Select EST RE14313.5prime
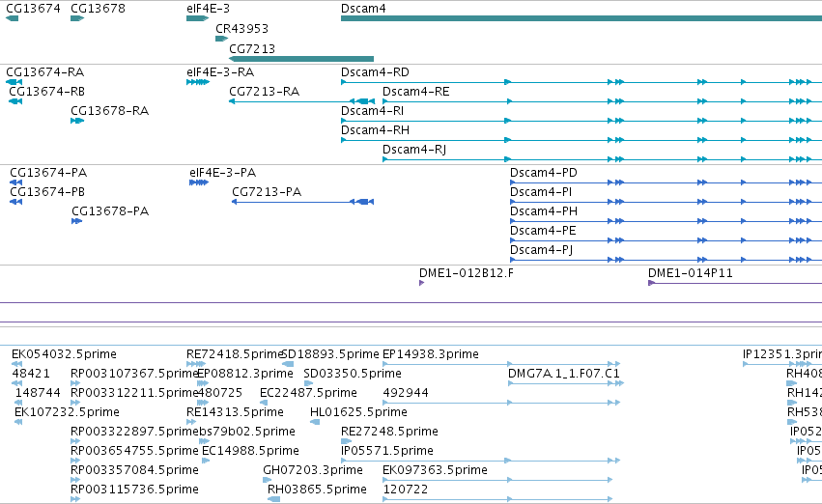 click(191, 422)
